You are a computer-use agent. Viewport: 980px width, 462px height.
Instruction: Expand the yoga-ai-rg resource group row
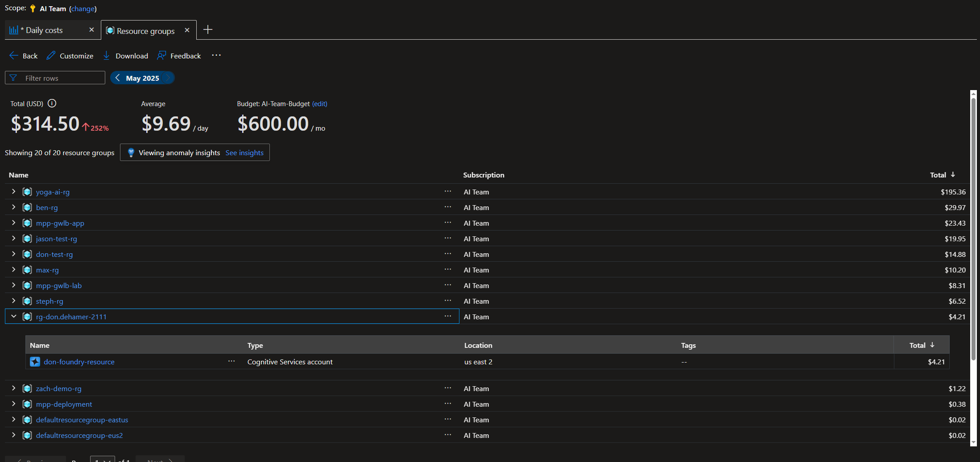point(14,192)
